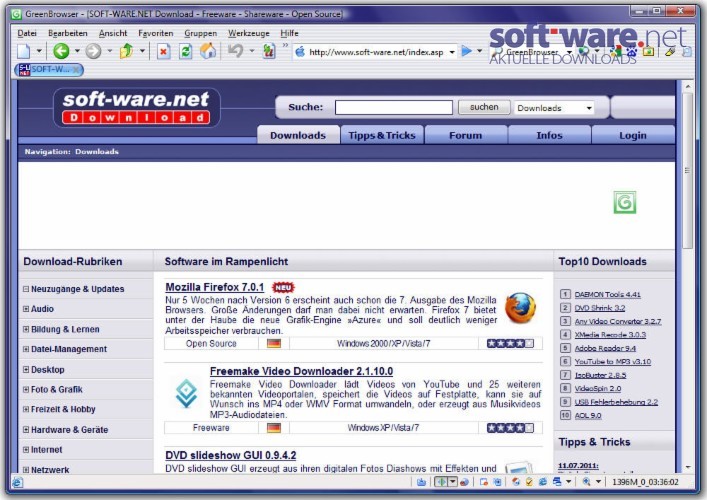
Task: Expand the Foto & Grafik category
Action: pos(26,389)
